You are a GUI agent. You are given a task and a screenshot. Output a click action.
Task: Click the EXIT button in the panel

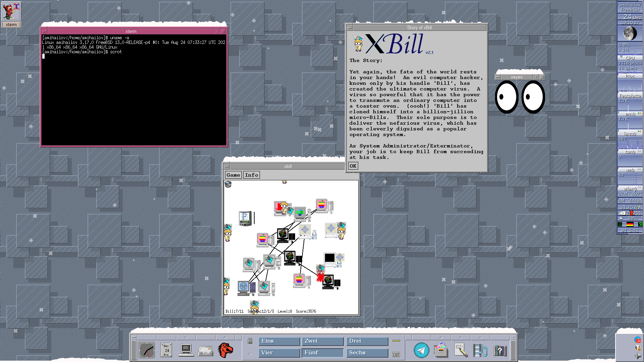pyautogui.click(x=396, y=355)
